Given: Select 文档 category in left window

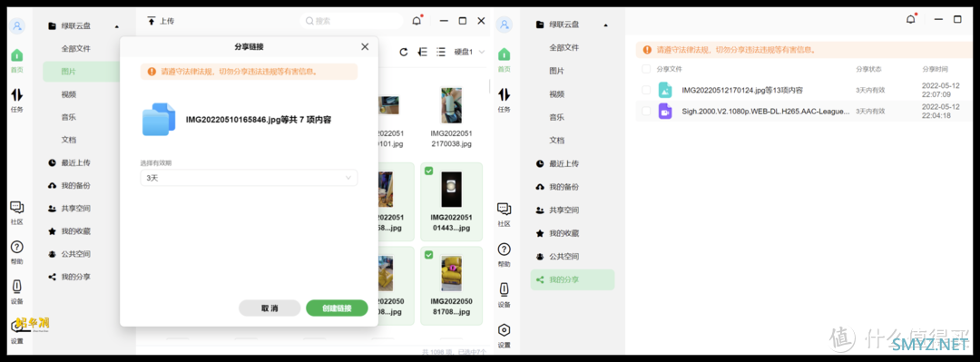Looking at the screenshot, I should [x=69, y=140].
